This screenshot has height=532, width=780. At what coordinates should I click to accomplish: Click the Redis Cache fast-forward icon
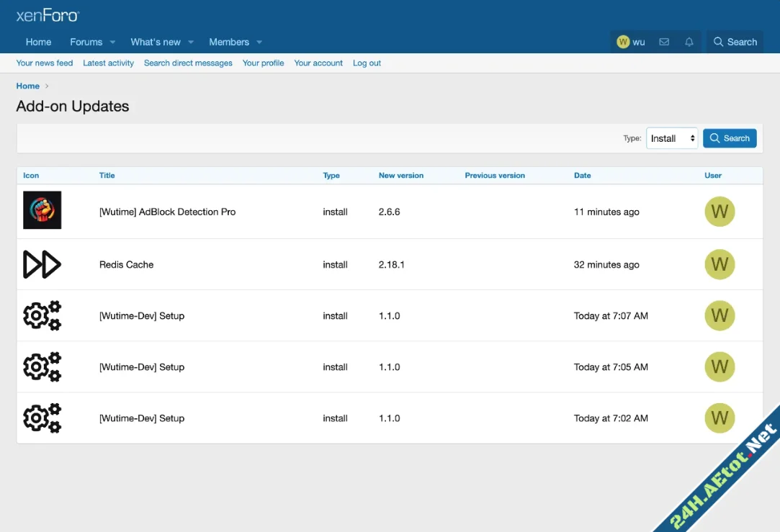click(x=42, y=264)
